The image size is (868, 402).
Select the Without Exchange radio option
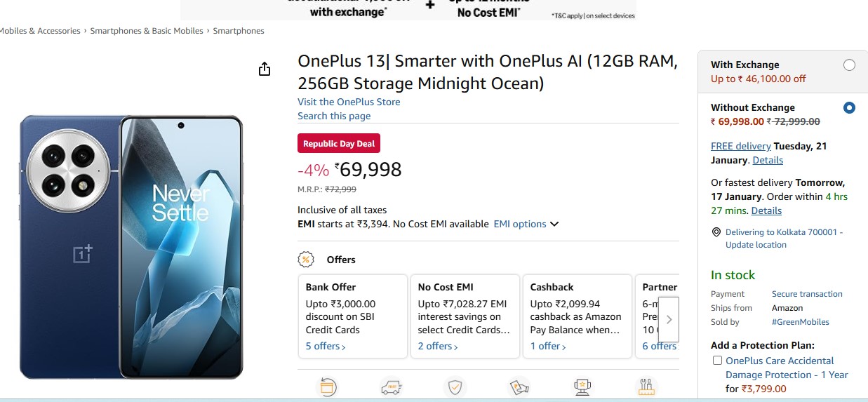pos(849,108)
